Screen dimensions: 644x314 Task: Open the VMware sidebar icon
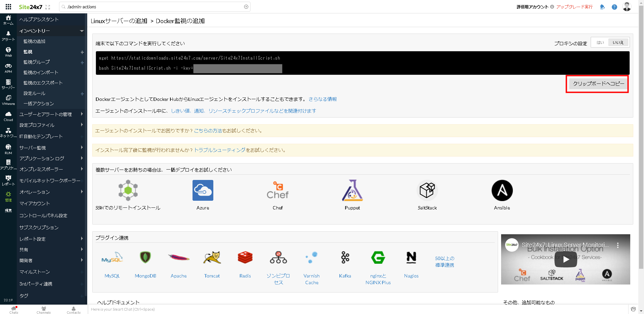click(x=8, y=100)
